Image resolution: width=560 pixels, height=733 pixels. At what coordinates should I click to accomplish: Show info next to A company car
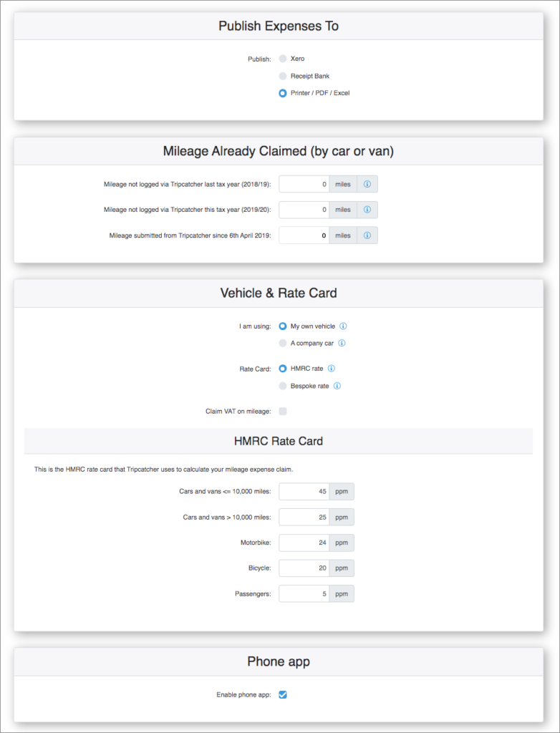pyautogui.click(x=342, y=343)
